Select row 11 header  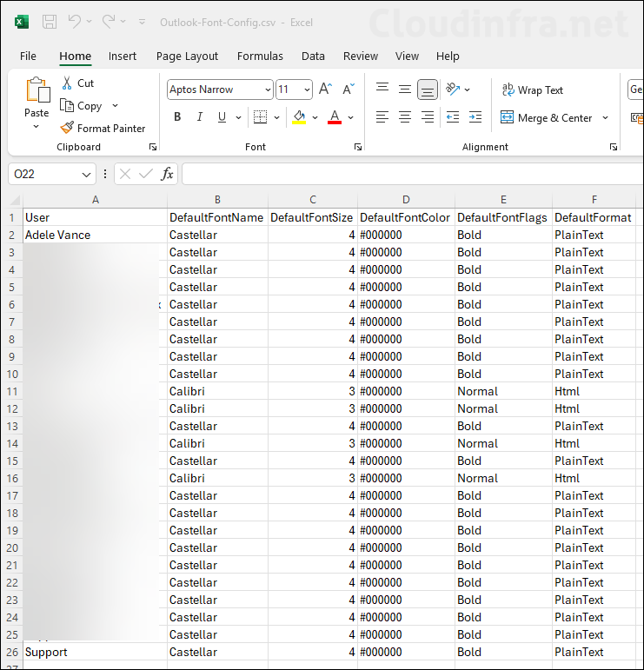(12, 391)
